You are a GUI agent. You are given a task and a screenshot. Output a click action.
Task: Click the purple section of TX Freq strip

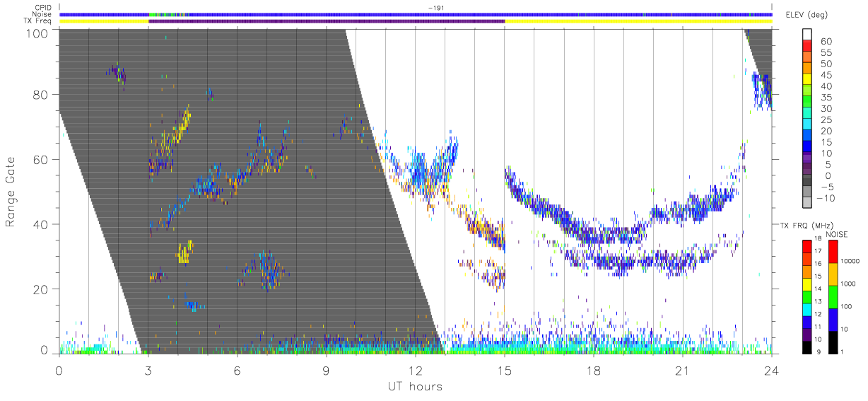tap(326, 21)
